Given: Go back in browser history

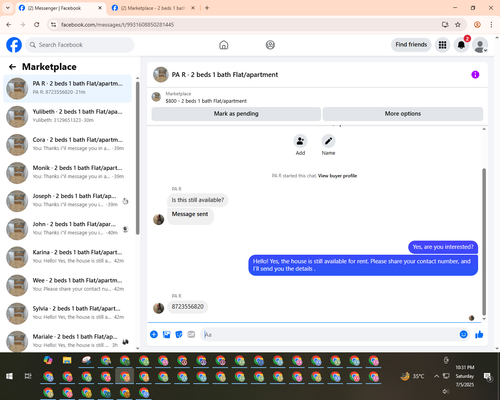Looking at the screenshot, I should (x=9, y=25).
